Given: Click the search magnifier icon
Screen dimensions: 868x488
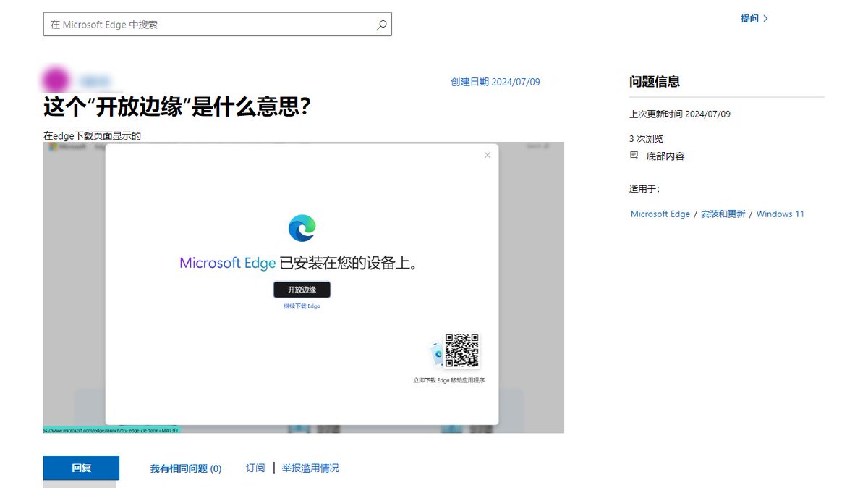Looking at the screenshot, I should tap(382, 25).
